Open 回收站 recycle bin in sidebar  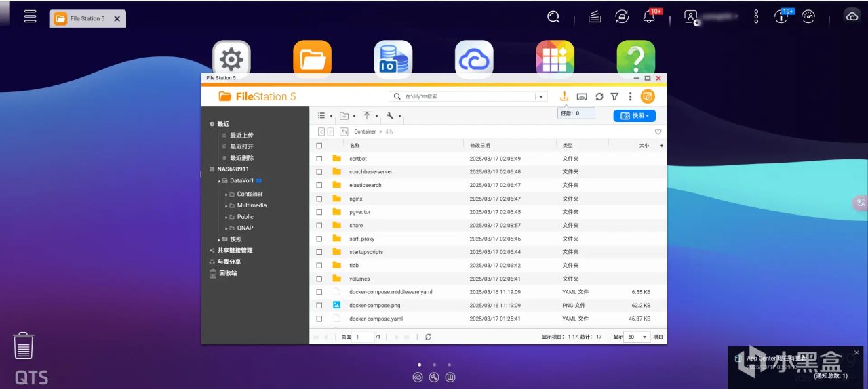point(227,273)
